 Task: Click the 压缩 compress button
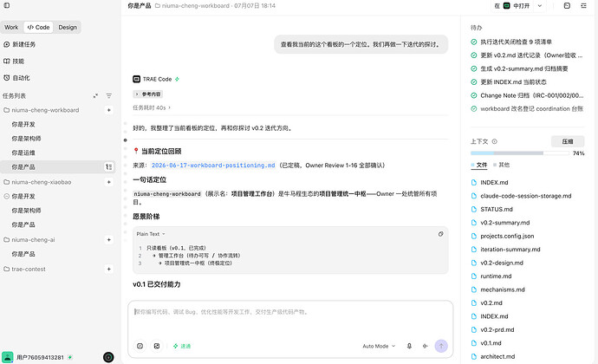click(x=568, y=141)
